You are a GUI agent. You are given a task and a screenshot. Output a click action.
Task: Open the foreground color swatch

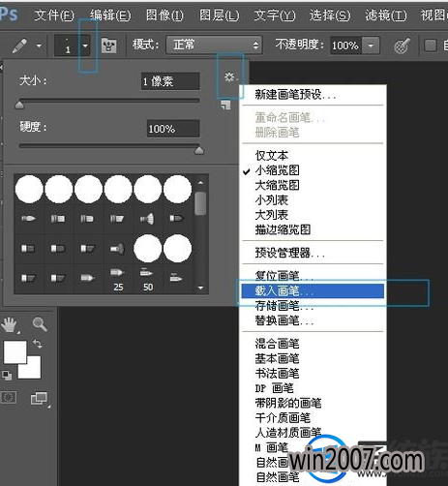click(x=15, y=351)
